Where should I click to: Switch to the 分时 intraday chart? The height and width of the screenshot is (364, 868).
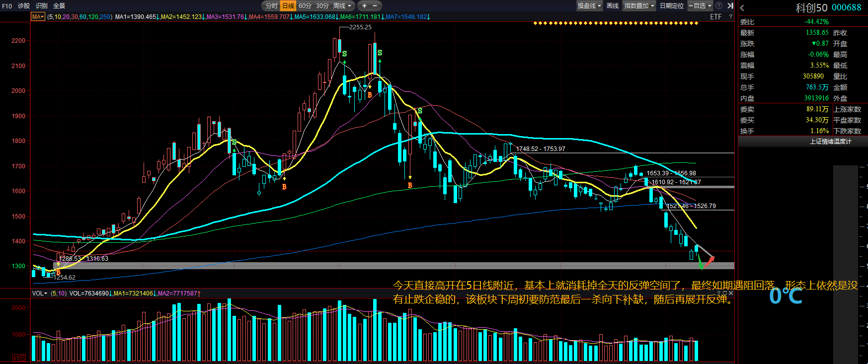pos(271,6)
